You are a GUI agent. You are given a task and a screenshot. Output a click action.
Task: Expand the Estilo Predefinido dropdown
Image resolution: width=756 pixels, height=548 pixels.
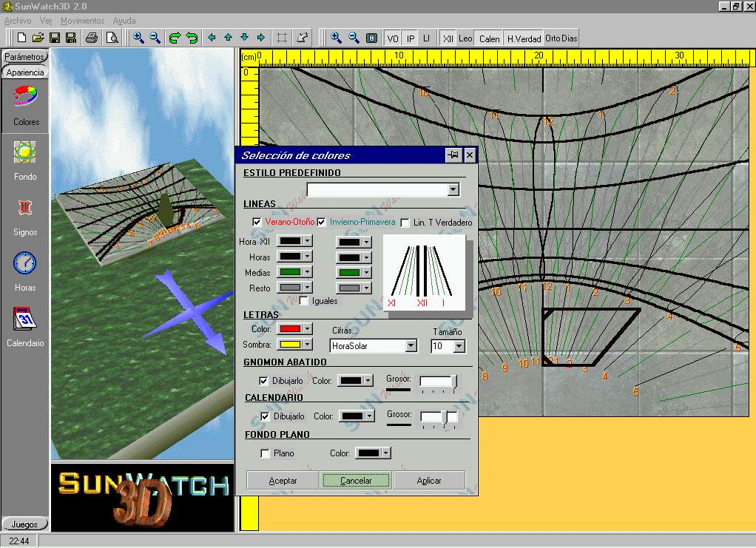(x=453, y=190)
